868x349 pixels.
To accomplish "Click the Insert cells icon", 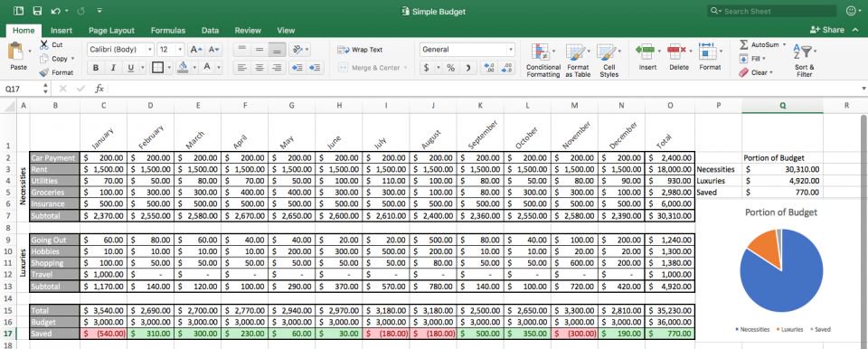I will [645, 52].
